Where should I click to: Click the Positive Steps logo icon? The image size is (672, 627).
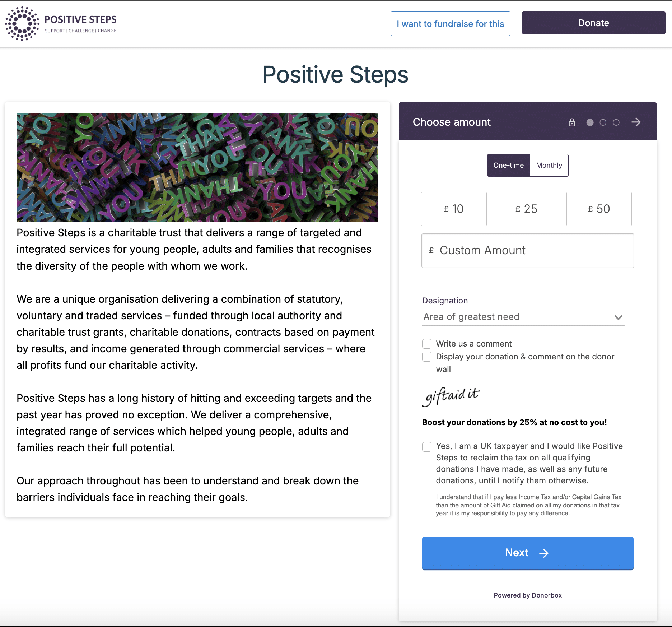pyautogui.click(x=22, y=24)
